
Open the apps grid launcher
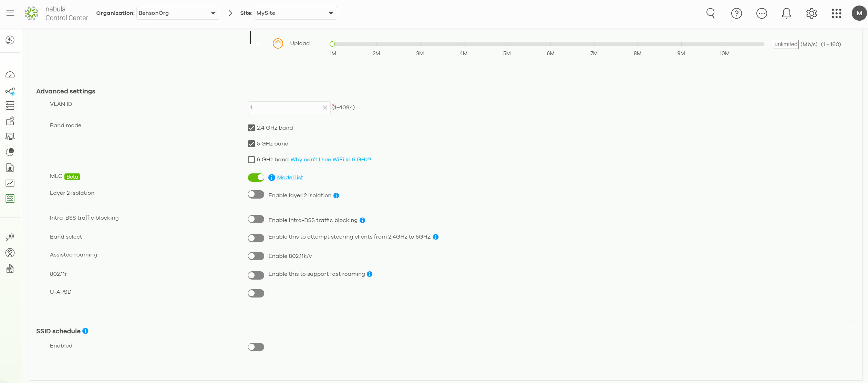coord(836,13)
